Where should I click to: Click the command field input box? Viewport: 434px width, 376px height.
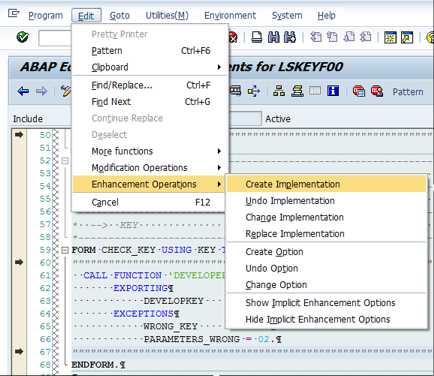[x=55, y=38]
